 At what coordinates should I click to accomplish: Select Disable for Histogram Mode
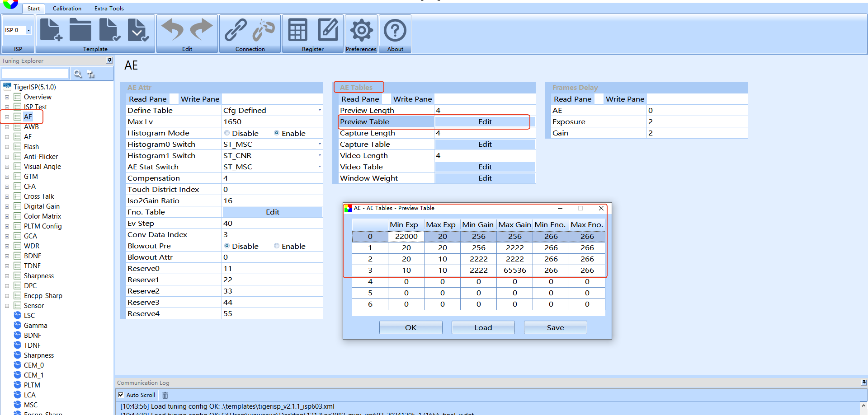227,133
